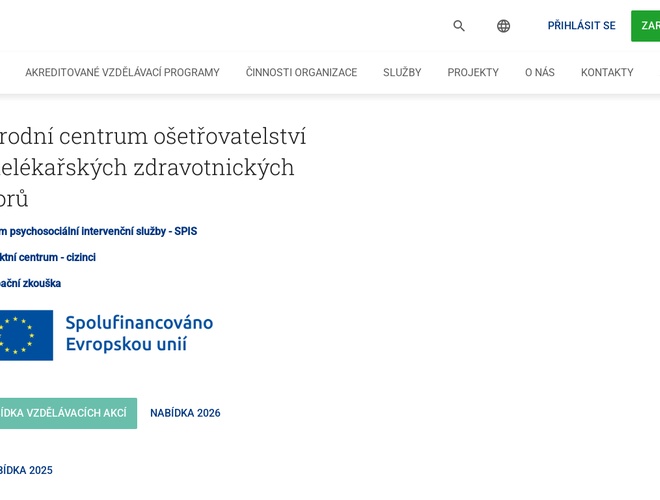660x500 pixels.
Task: Click the centrum ošetřovatelství page heading
Action: coord(152,136)
